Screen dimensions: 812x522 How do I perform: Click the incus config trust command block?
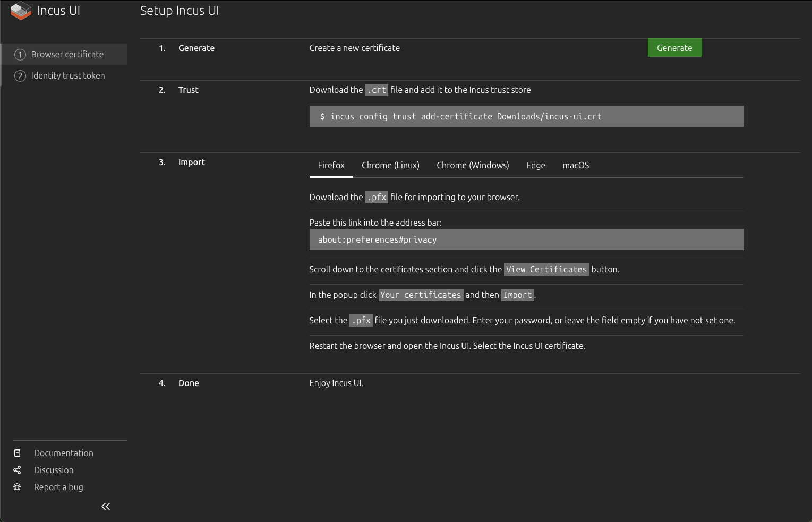pyautogui.click(x=527, y=116)
